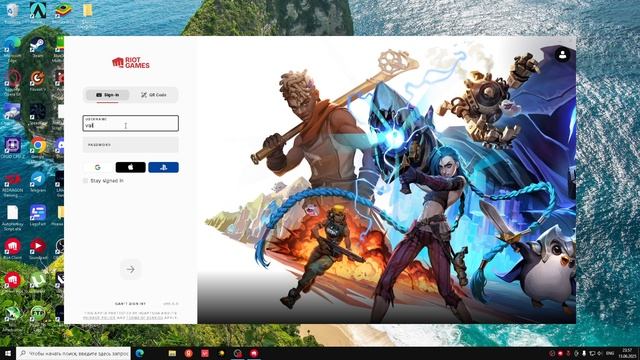
Task: Switch to the QR Code tab
Action: tap(154, 95)
